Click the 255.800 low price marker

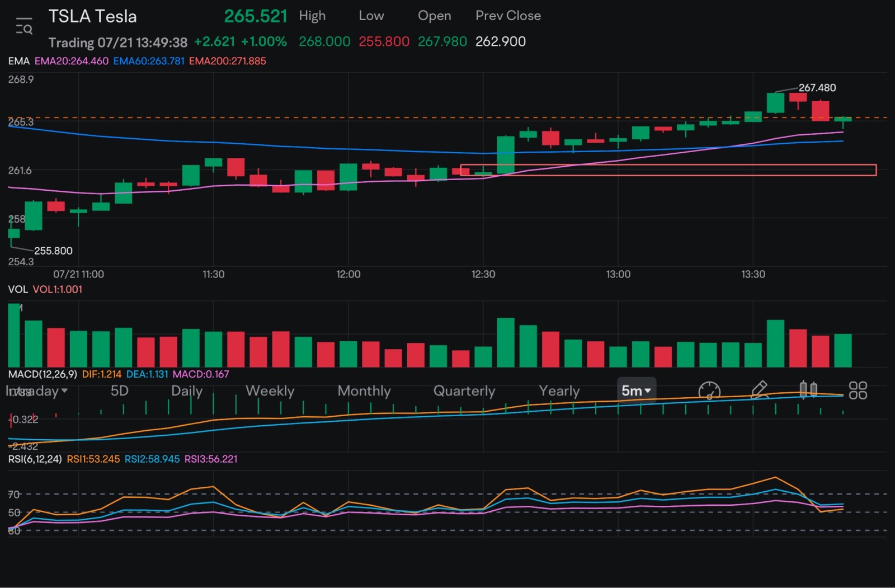53,251
